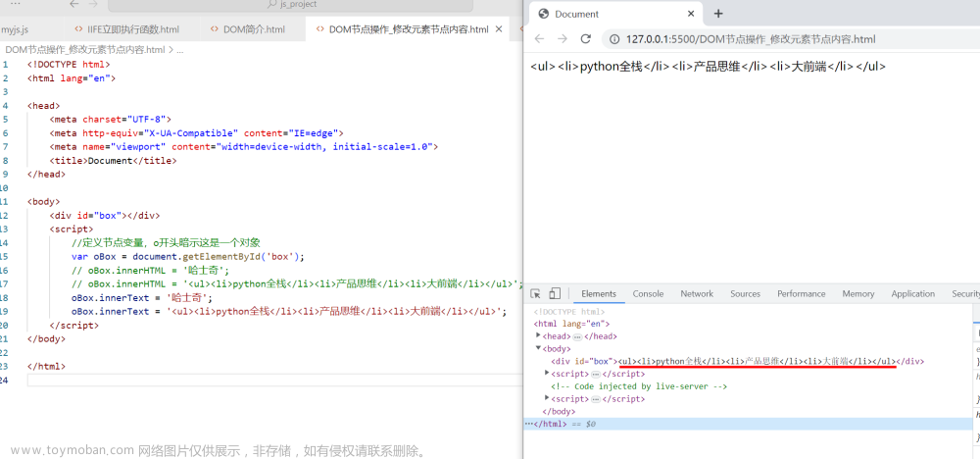Screen dimensions: 980x459
Task: Click the commented line // oBox.innerHTML = '哈士奇'
Action: point(151,270)
